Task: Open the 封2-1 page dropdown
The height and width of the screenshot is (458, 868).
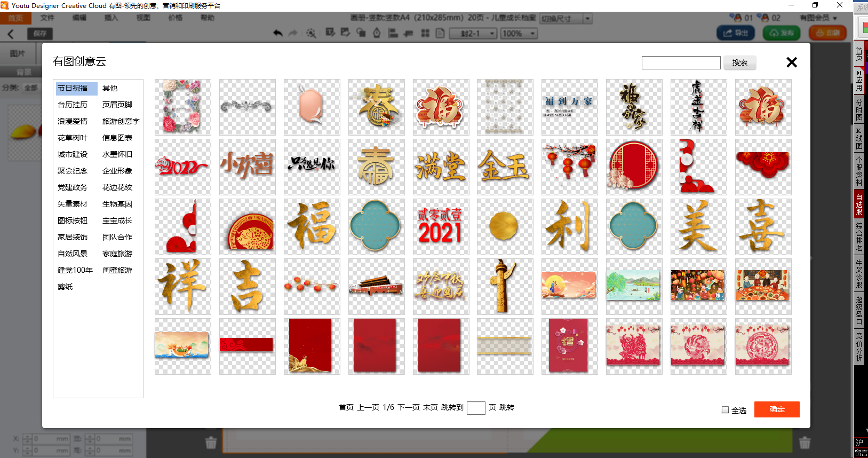Action: [x=491, y=34]
